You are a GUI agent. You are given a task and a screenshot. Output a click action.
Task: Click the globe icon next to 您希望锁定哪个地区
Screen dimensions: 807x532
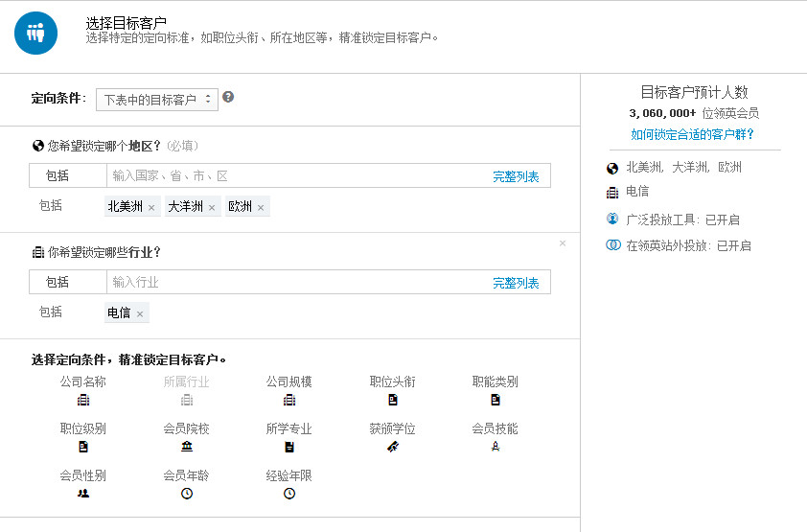[x=38, y=146]
